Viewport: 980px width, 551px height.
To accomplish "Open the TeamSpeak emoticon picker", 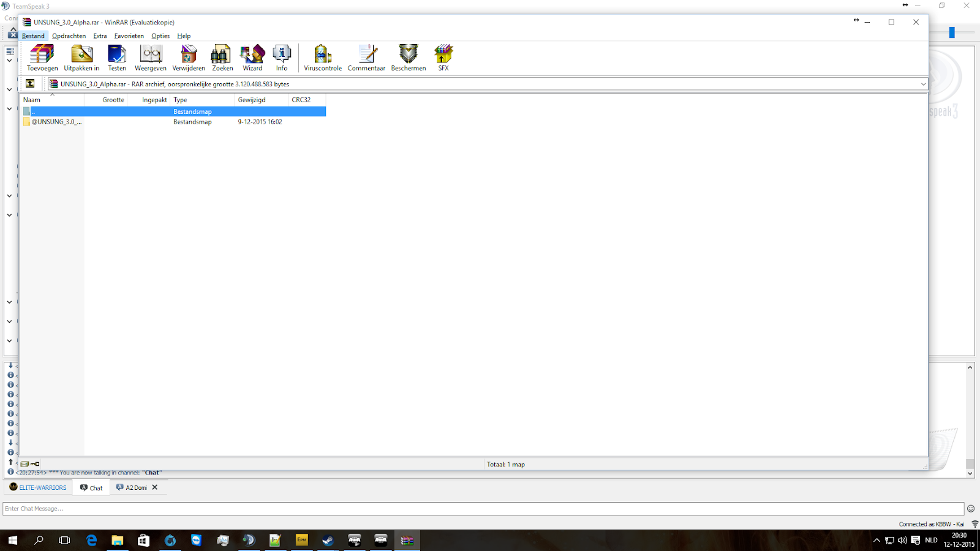I will (x=971, y=509).
